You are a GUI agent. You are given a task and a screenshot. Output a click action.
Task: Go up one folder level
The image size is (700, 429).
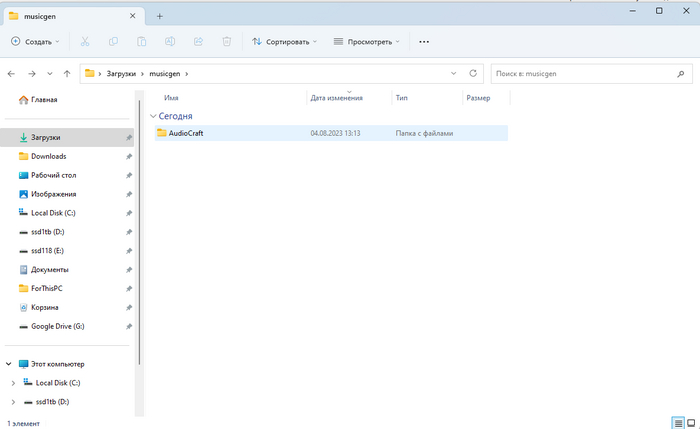click(66, 73)
